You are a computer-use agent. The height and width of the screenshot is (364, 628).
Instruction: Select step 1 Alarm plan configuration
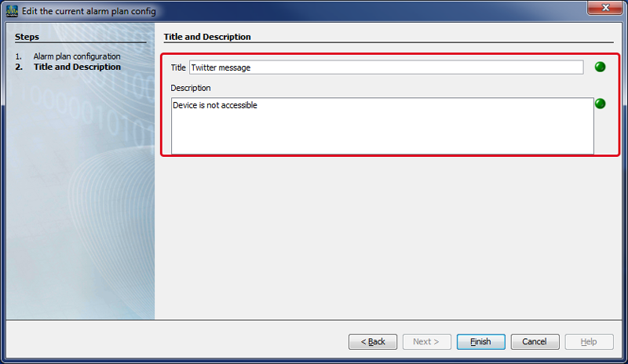tap(76, 56)
